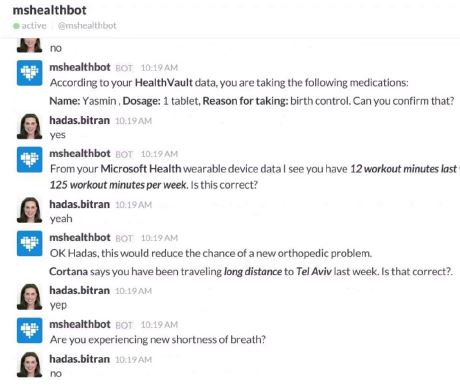The image size is (460, 392).
Task: Click timestamp beside hadas.bitran's "yeah" message
Action: point(133,205)
